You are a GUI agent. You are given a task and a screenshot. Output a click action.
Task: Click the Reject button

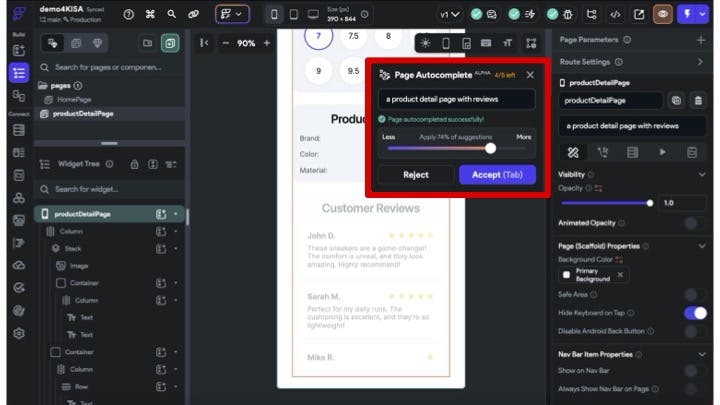tap(416, 175)
